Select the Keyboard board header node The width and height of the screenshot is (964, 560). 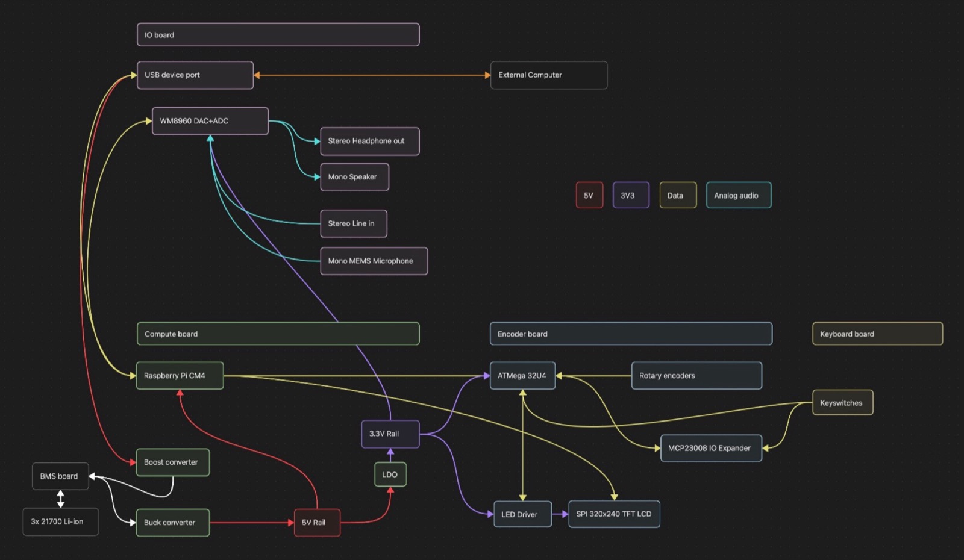(x=878, y=334)
